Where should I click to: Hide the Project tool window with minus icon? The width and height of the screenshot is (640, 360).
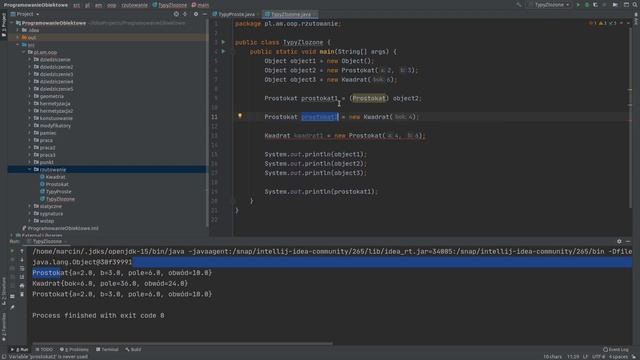(x=204, y=14)
